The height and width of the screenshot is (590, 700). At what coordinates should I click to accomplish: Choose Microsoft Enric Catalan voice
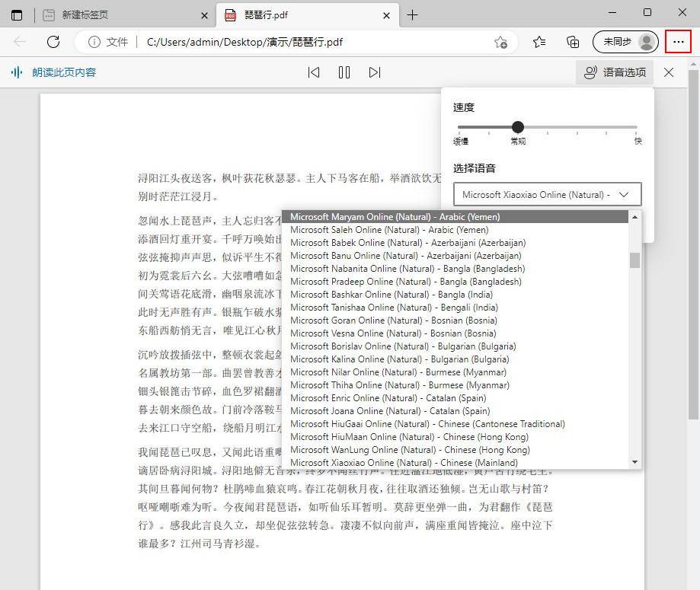455,398
